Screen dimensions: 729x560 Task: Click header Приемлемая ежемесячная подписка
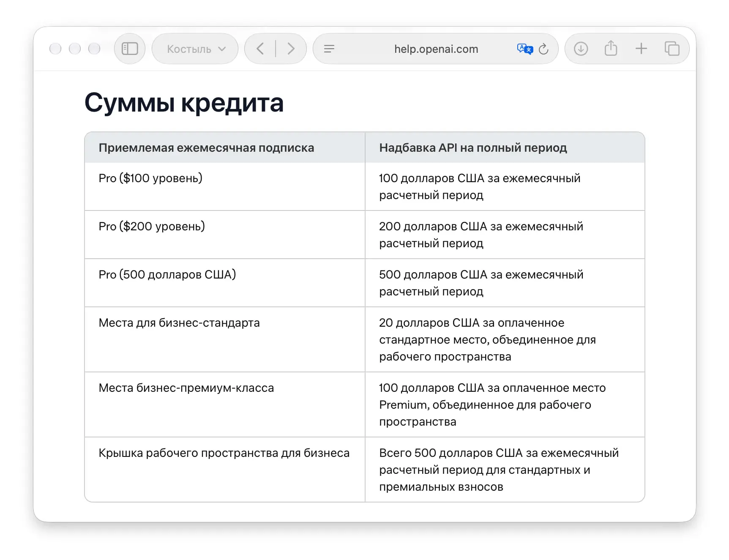click(x=225, y=148)
